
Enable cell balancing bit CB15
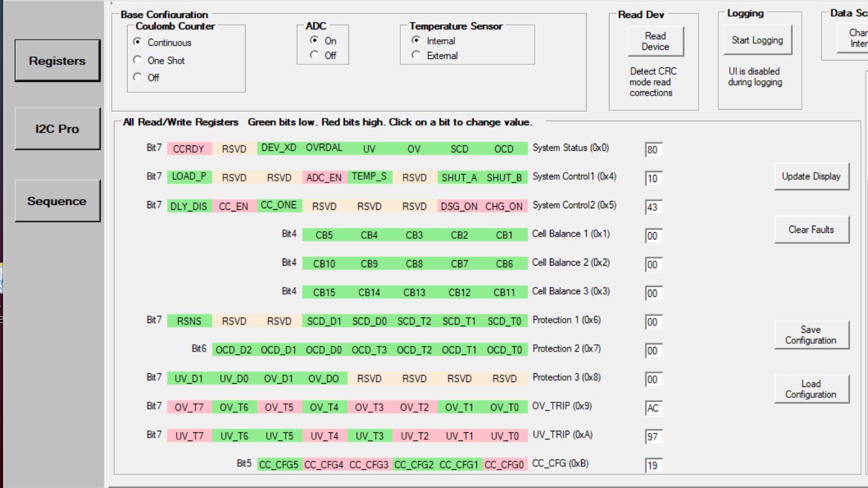[324, 292]
